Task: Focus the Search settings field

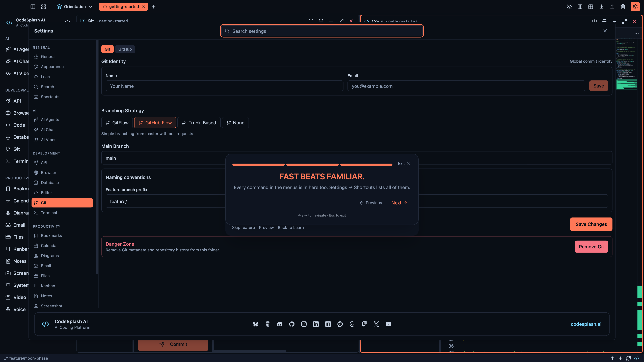Action: (x=322, y=31)
